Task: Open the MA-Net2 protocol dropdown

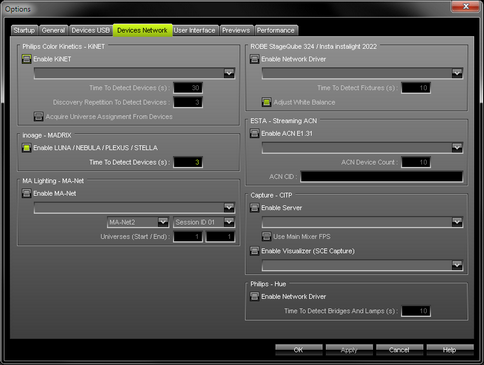Action: 138,222
